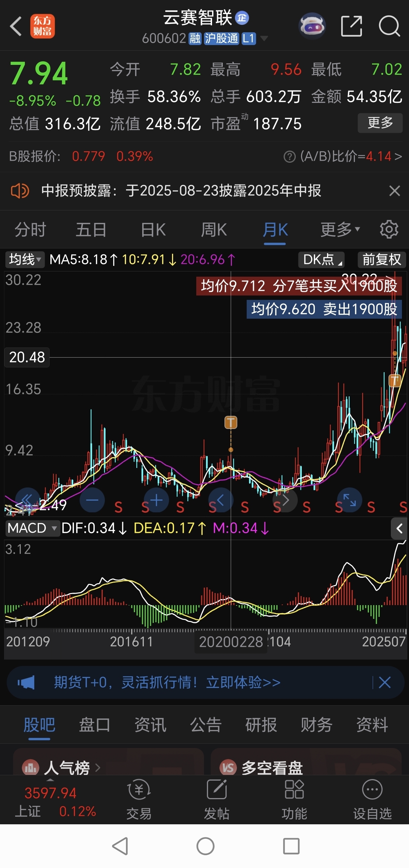Tap Android back navigation button
Image resolution: width=409 pixels, height=868 pixels.
pos(120,846)
